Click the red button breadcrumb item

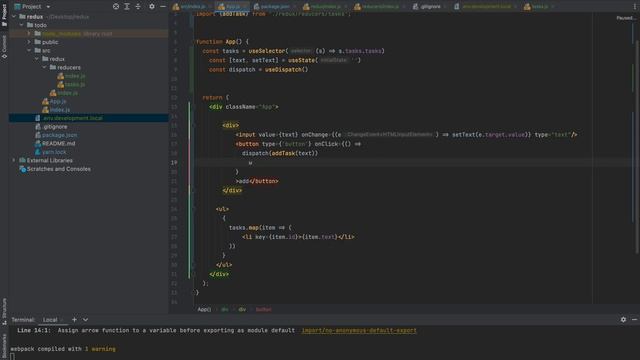coord(264,309)
